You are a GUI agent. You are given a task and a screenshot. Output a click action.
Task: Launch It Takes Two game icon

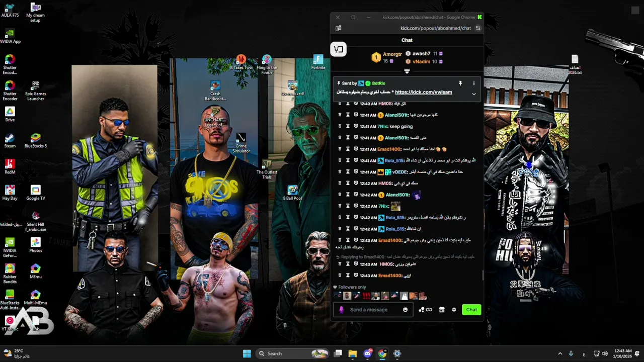coord(241,62)
